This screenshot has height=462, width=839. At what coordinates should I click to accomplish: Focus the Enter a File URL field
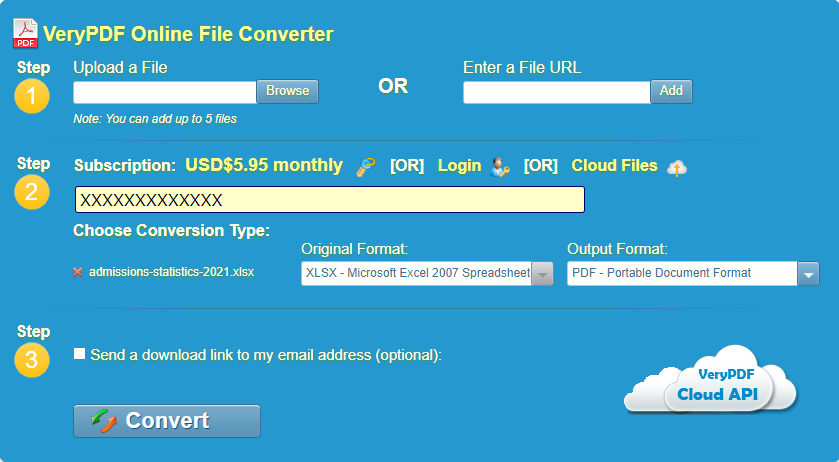556,92
